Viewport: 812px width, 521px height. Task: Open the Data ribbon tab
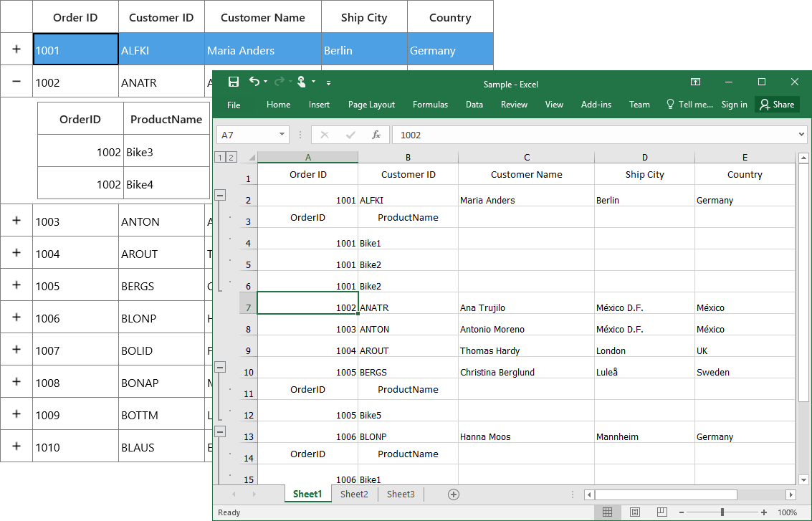[x=474, y=105]
